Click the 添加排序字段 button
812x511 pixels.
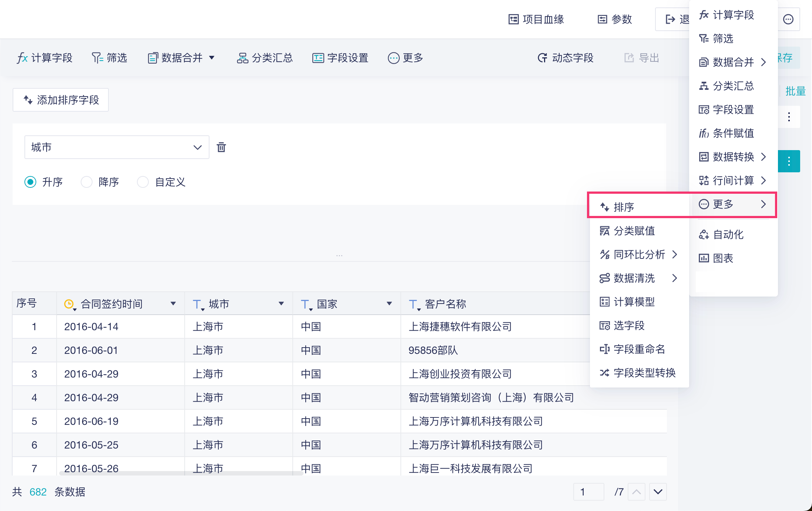61,100
